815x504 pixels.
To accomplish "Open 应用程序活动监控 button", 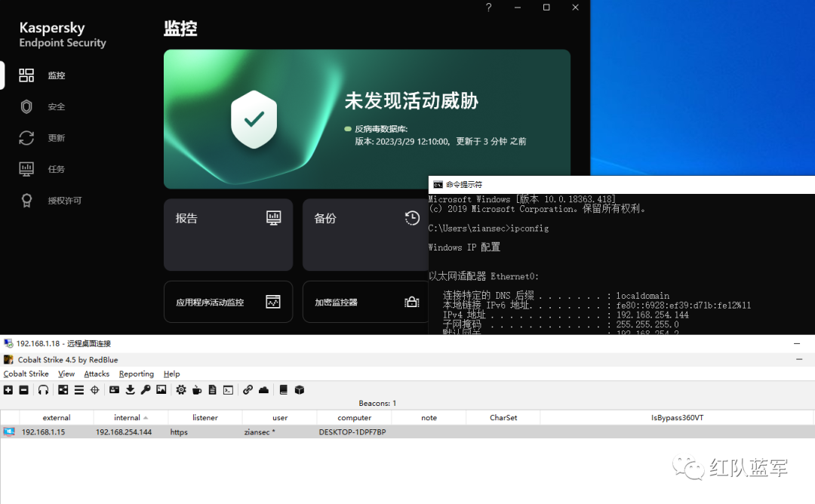I will click(228, 302).
